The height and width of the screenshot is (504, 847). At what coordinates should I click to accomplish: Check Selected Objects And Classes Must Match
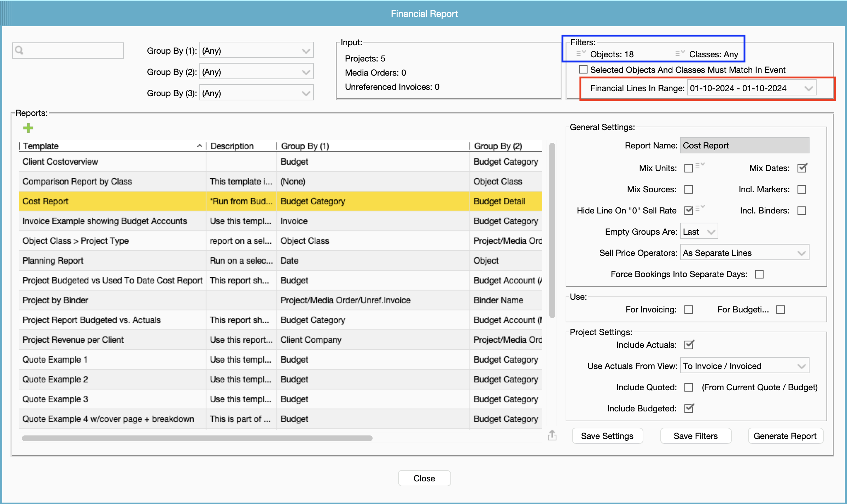click(583, 69)
